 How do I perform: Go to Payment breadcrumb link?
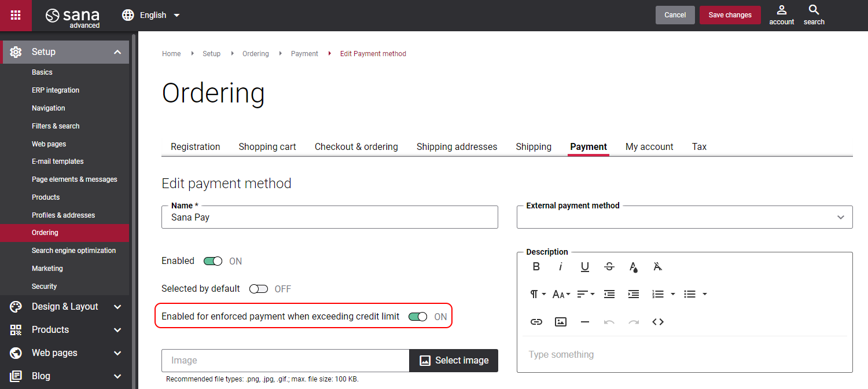(304, 54)
